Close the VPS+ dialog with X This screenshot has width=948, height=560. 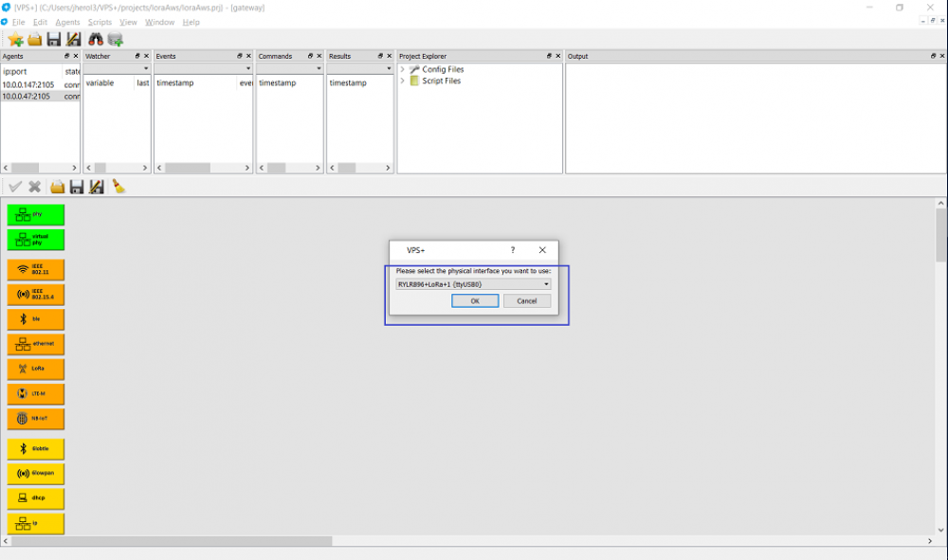542,250
